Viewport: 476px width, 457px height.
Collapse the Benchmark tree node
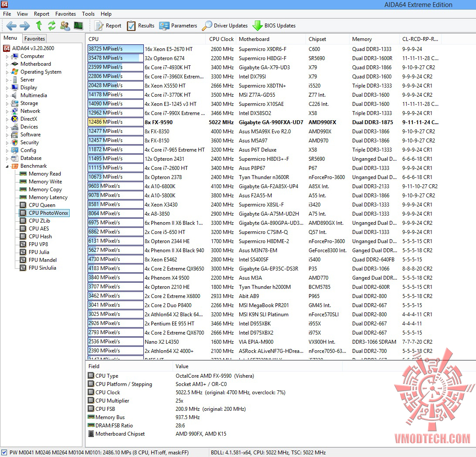click(7, 166)
